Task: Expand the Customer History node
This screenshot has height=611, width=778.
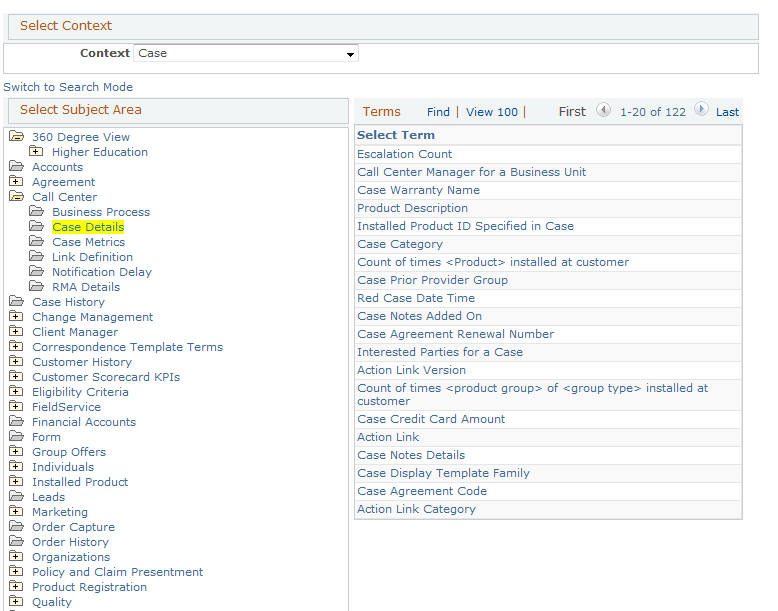Action: pos(16,361)
